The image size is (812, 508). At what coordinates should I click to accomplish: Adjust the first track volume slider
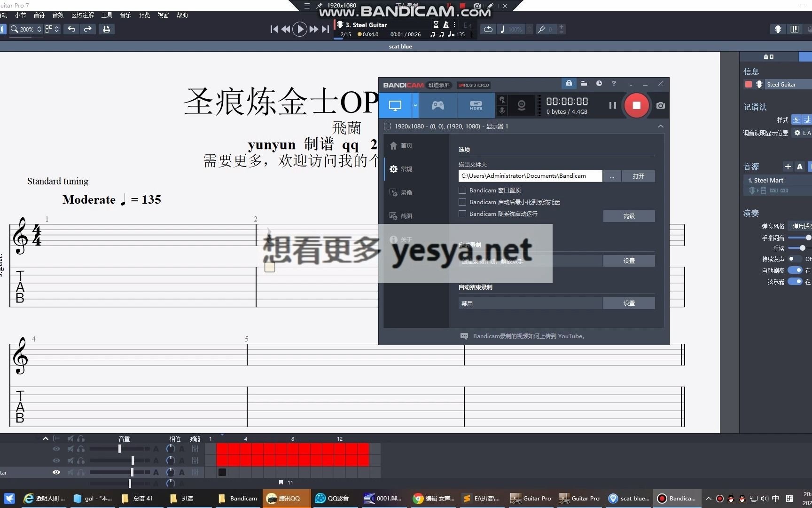(120, 449)
